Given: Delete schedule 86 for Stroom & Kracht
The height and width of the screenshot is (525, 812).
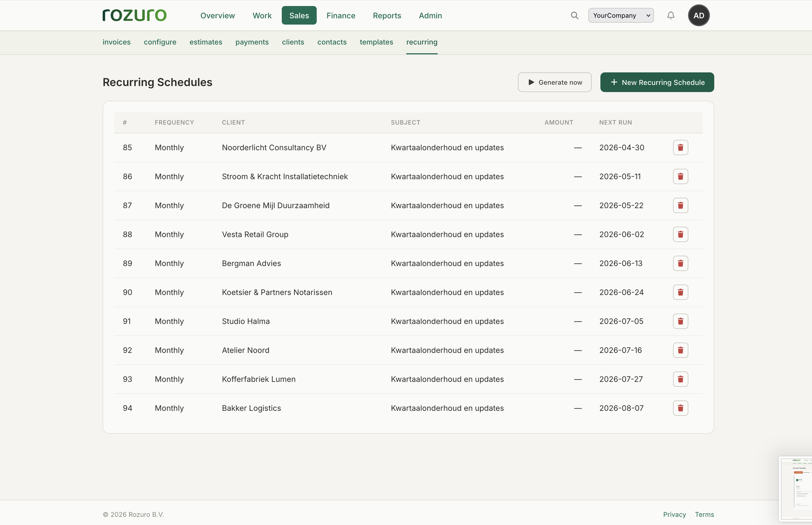Looking at the screenshot, I should click(x=680, y=176).
